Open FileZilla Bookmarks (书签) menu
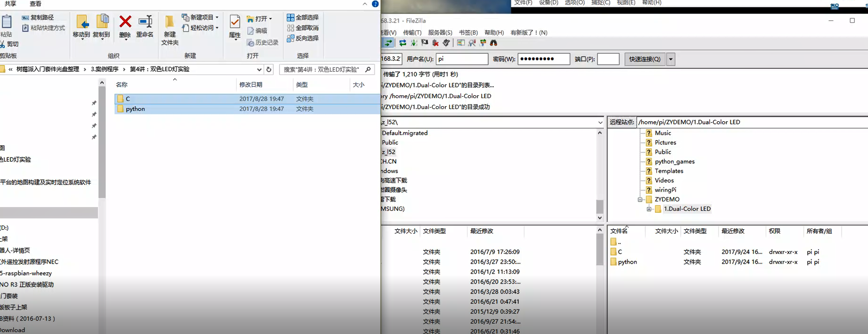This screenshot has height=334, width=868. [x=468, y=33]
